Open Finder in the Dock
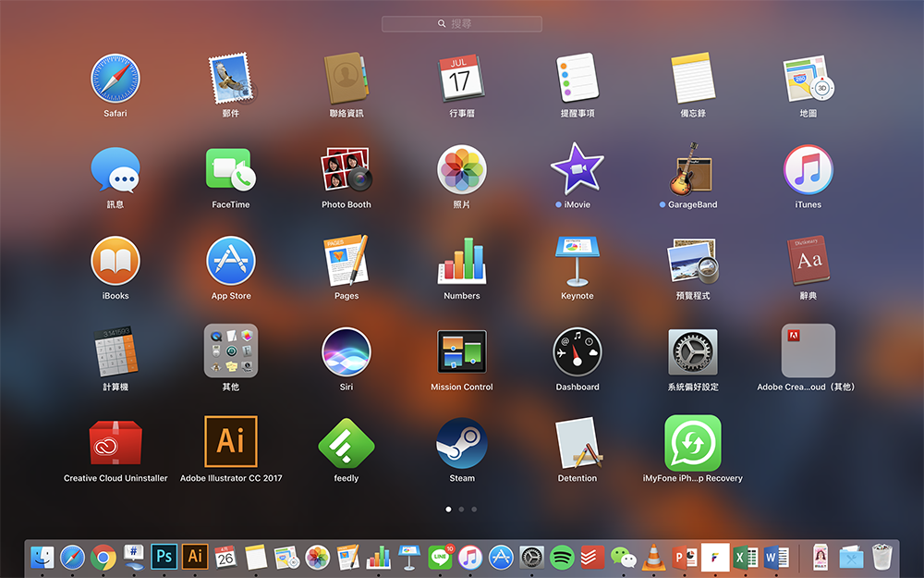Screen dimensions: 924x578 coord(42,558)
